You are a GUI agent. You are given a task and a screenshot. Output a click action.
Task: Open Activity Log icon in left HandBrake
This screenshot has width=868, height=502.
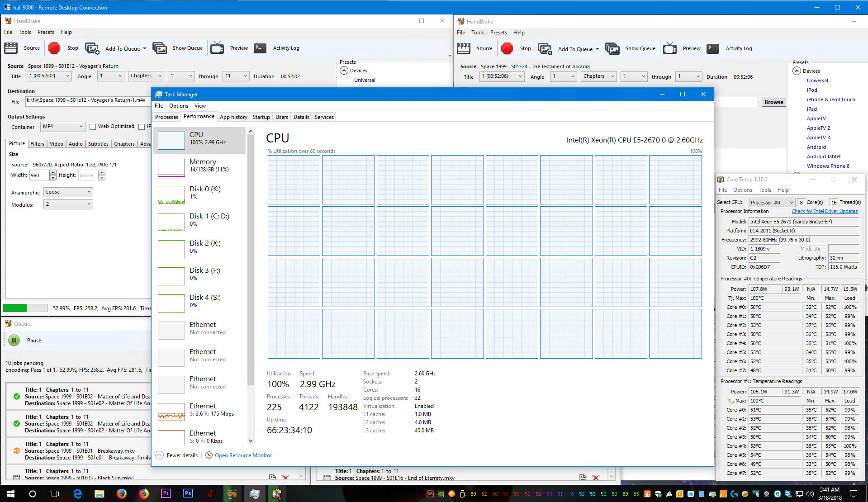click(260, 48)
